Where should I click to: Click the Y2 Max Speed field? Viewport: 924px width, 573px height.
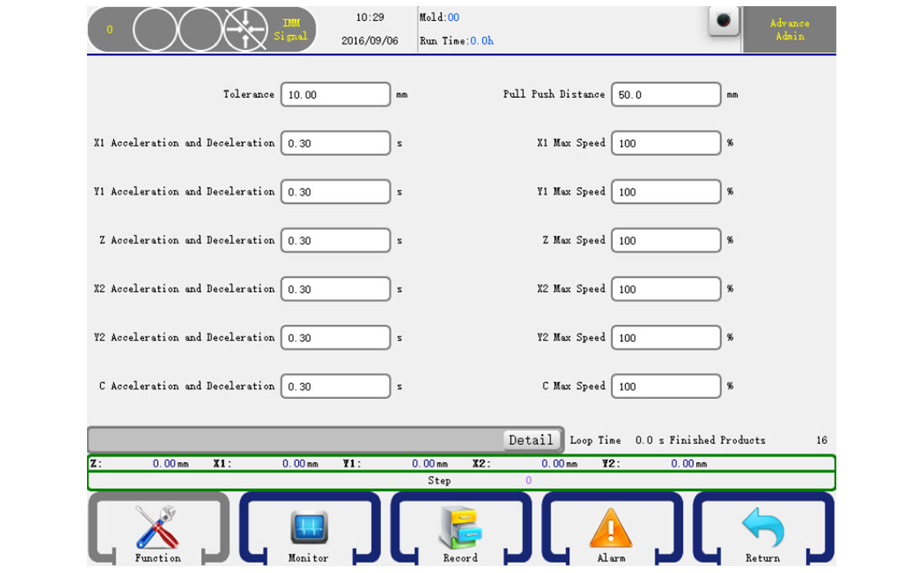[x=666, y=337]
